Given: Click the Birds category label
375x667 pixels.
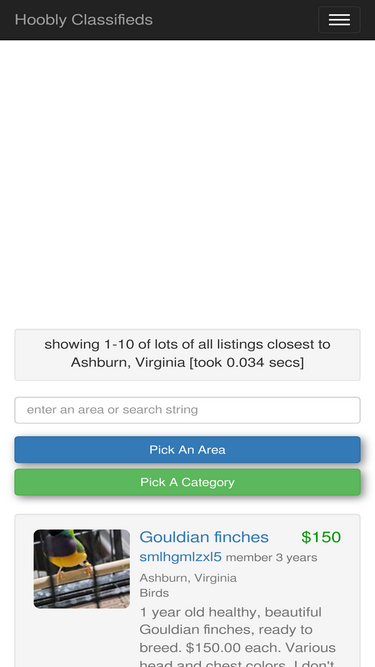Looking at the screenshot, I should pyautogui.click(x=154, y=593).
